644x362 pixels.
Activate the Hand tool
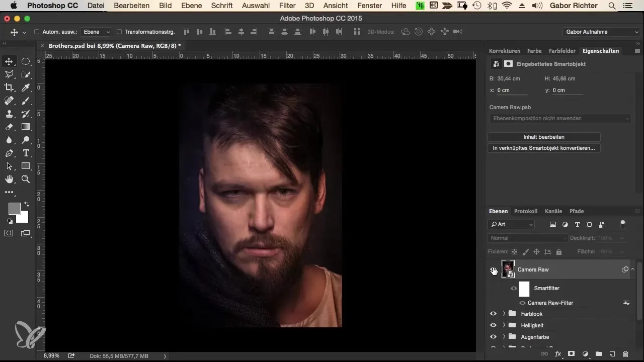pyautogui.click(x=9, y=179)
